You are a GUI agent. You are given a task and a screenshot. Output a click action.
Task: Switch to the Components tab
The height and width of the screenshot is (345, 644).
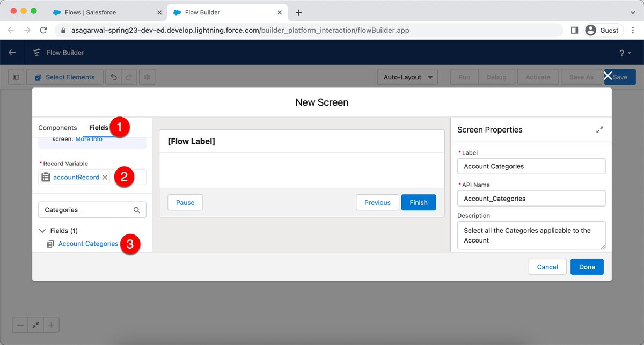click(57, 128)
